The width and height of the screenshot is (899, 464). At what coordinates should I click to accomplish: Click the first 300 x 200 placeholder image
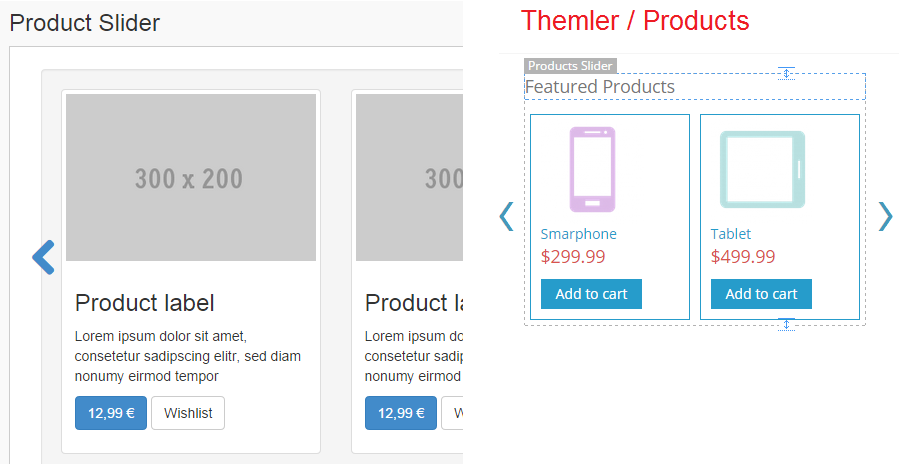click(x=190, y=178)
